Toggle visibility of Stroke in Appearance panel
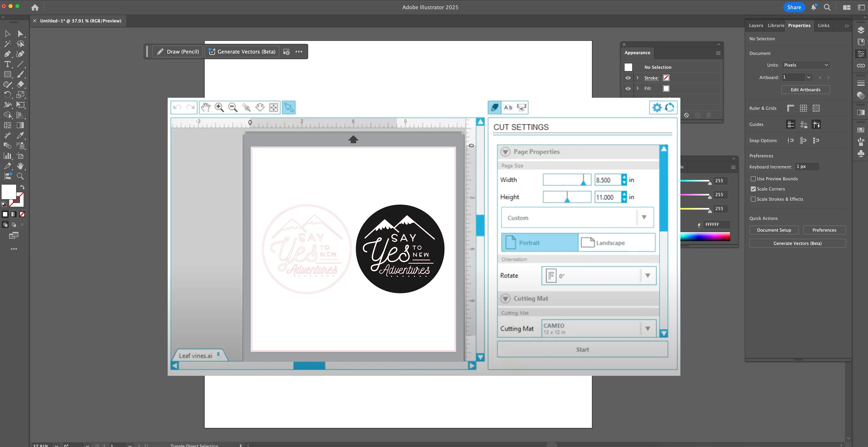Viewport: 868px width, 447px height. click(628, 78)
